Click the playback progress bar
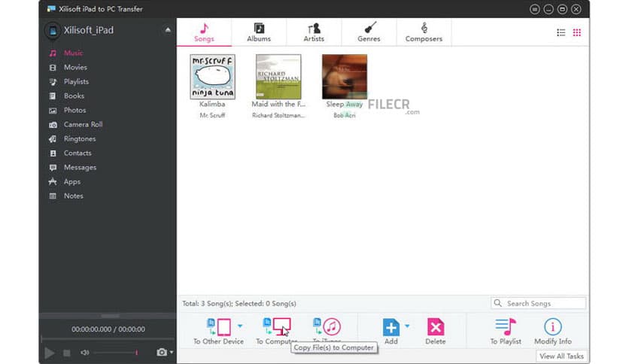The height and width of the screenshot is (364, 629). point(108,339)
